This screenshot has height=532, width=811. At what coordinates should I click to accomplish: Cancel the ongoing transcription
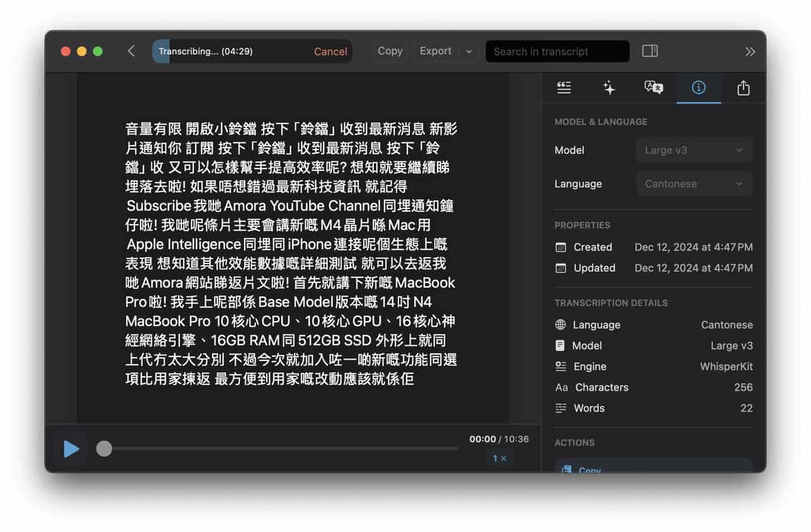pos(330,52)
